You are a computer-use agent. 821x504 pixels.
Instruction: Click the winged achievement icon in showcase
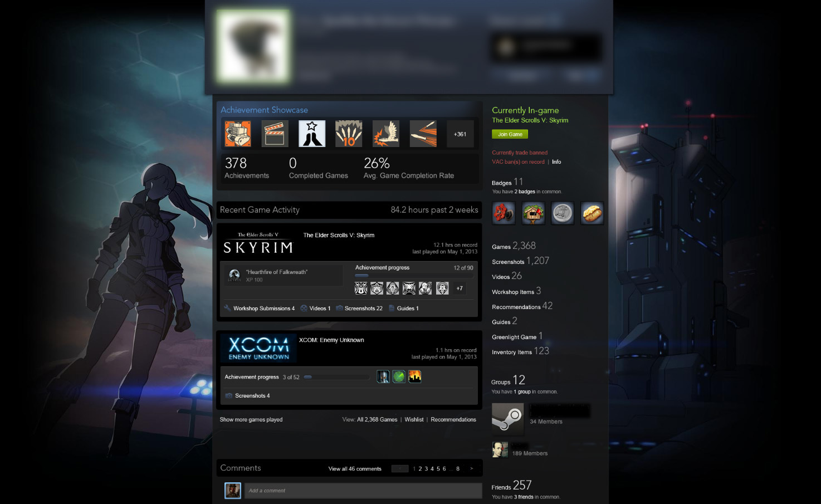click(x=386, y=134)
